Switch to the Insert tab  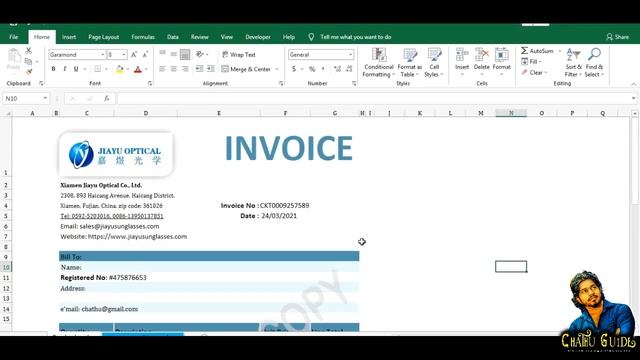tap(69, 37)
